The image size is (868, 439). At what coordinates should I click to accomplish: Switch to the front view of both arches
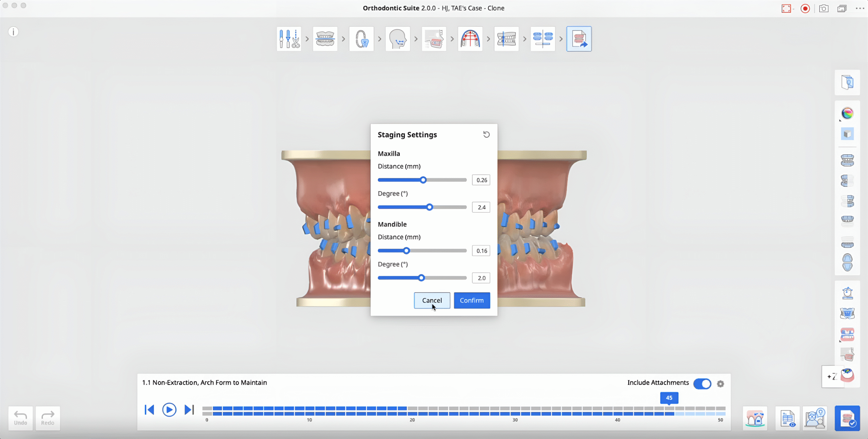click(x=847, y=160)
